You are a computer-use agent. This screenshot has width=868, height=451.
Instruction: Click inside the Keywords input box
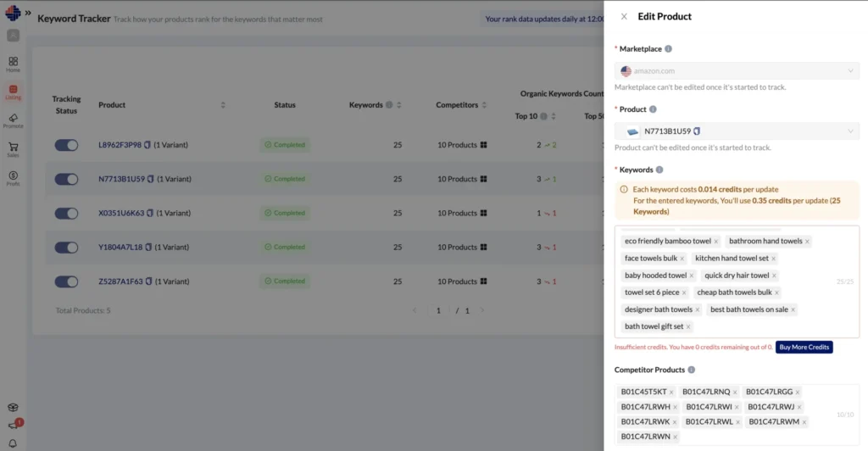(x=763, y=326)
